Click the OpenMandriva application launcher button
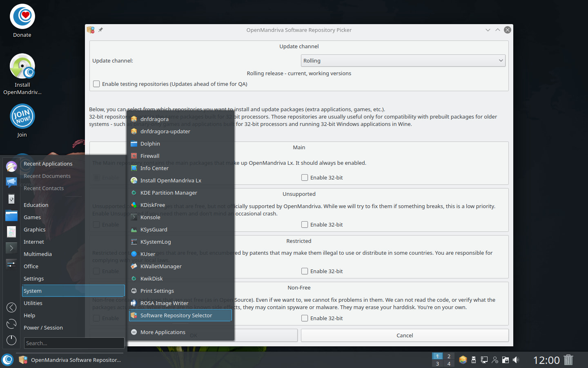Image resolution: width=588 pixels, height=368 pixels. (8, 360)
